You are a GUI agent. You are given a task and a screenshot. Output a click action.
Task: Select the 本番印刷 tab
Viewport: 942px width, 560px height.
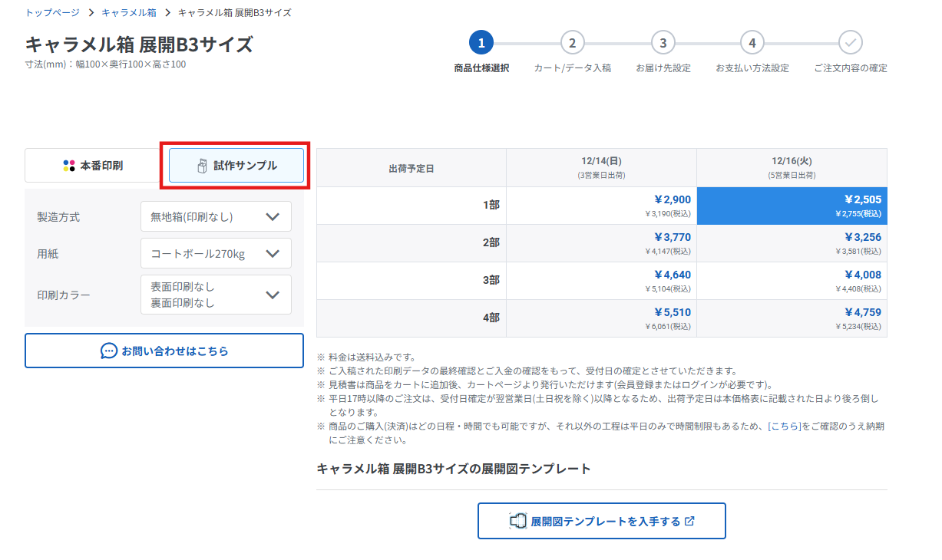click(x=93, y=166)
